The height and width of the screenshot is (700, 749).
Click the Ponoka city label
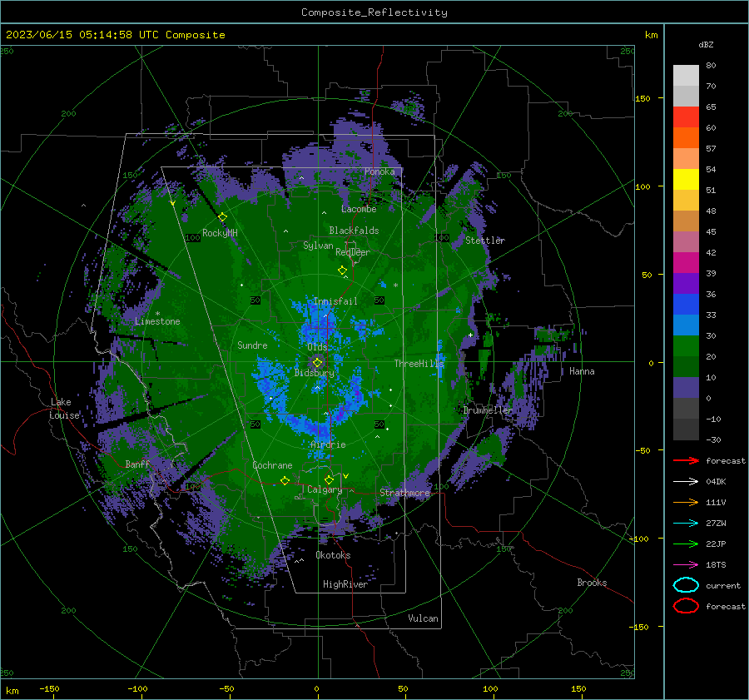pos(379,171)
